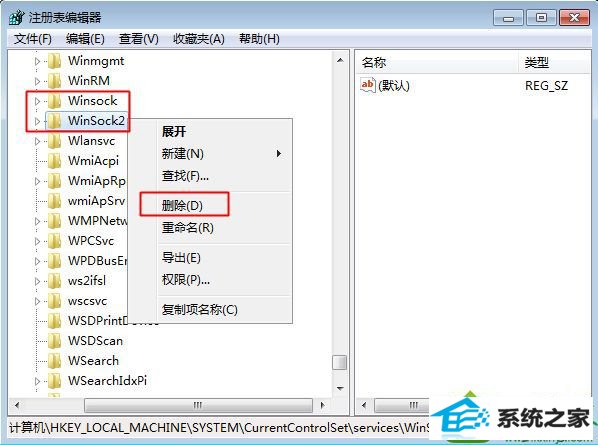Expand the WMPNetworkSvc tree node
The height and width of the screenshot is (445, 598).
tap(37, 221)
